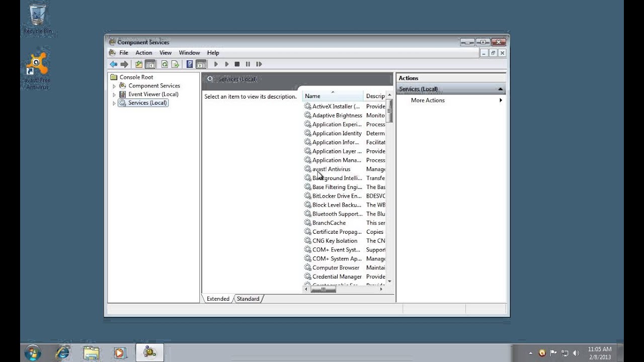Switch to the Standard tab

(248, 299)
